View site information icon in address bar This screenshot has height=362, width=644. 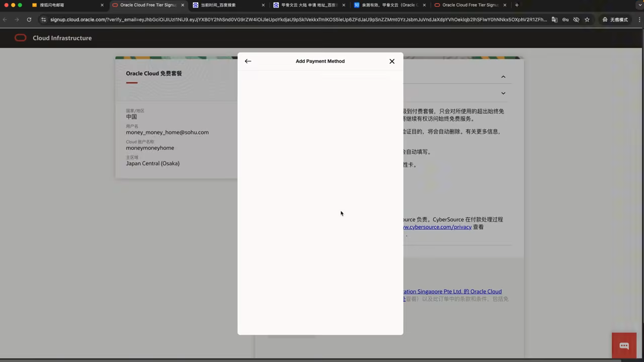(43, 20)
